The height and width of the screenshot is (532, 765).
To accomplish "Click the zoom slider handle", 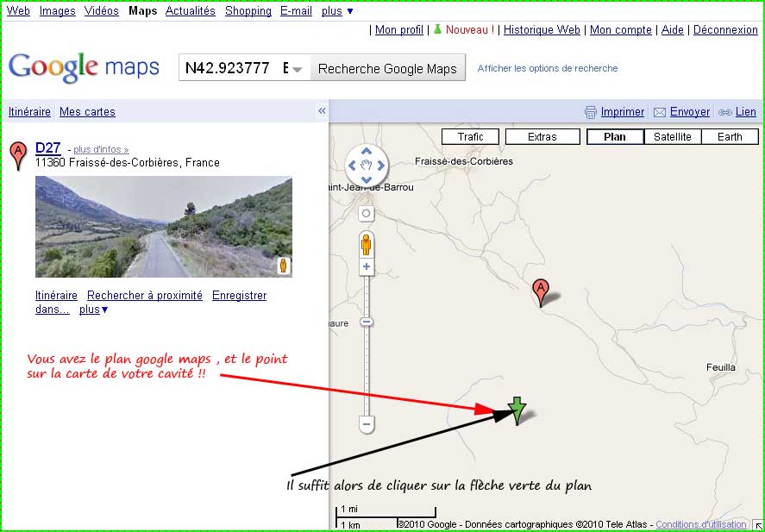I will point(367,322).
